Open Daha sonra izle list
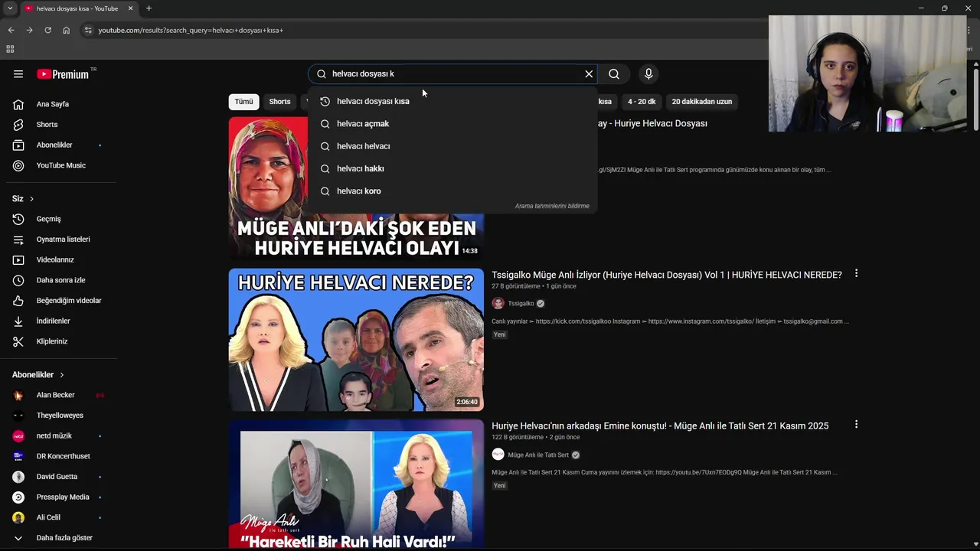980x551 pixels. tap(59, 280)
